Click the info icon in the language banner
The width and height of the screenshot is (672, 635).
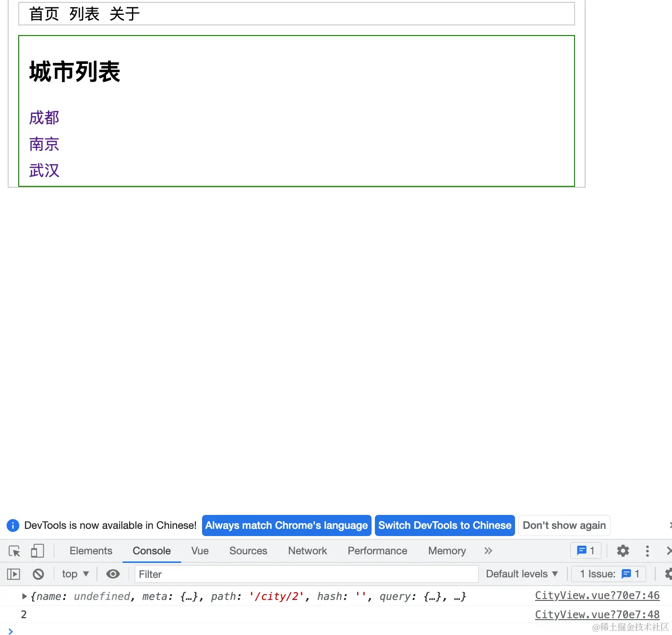tap(13, 525)
